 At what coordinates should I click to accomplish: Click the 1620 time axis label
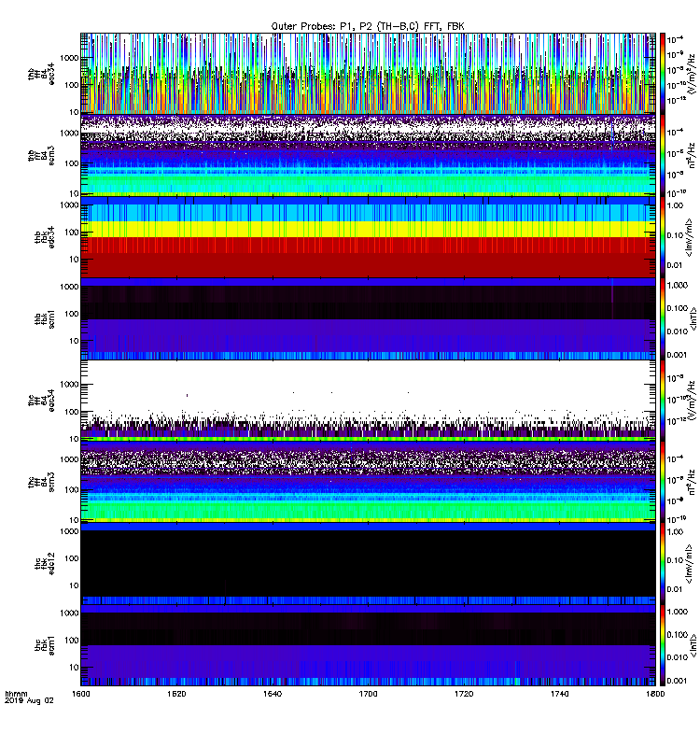point(176,694)
